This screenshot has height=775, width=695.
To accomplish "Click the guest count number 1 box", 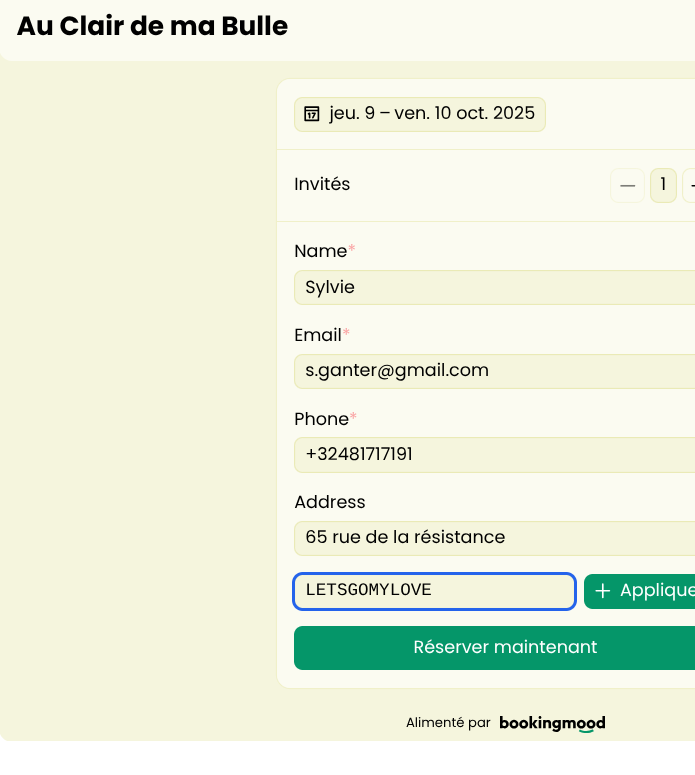I will [x=663, y=185].
